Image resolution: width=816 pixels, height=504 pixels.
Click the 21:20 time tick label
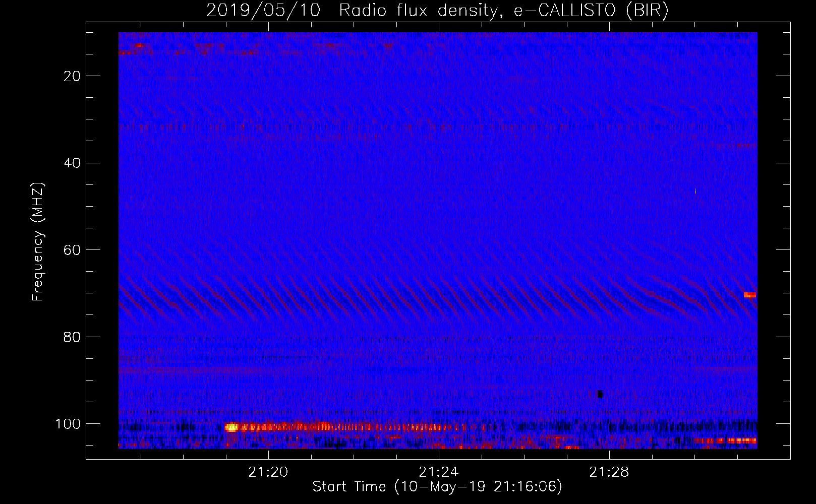pos(268,472)
